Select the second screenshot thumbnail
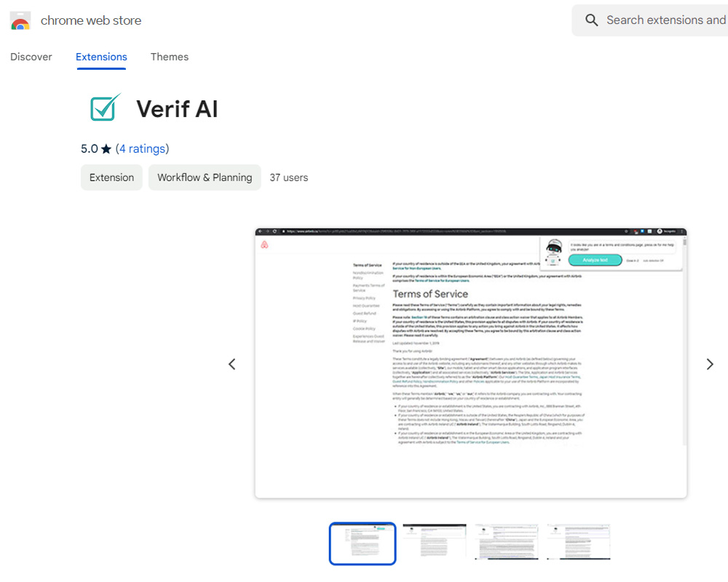Viewport: 728px width, 582px height. click(x=435, y=543)
